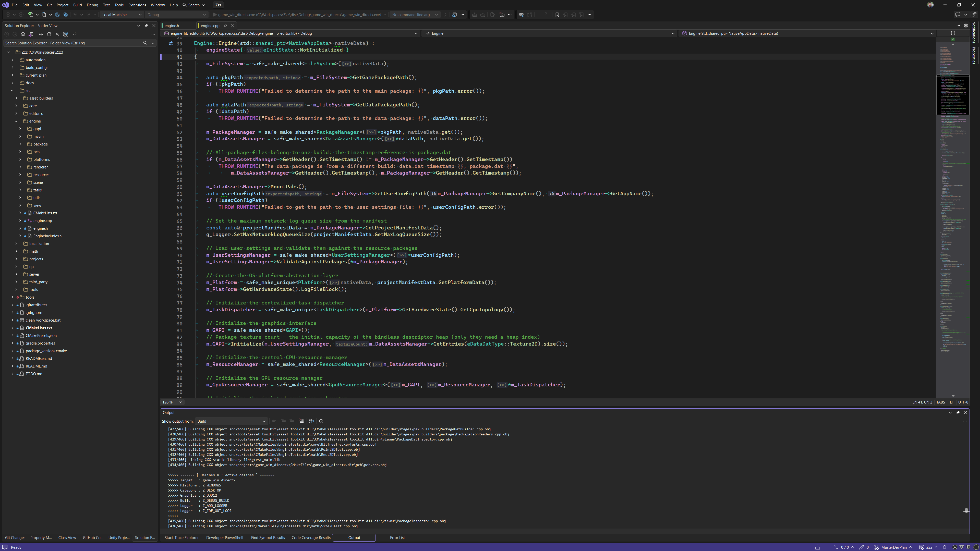Switch to the Error List tab

397,538
